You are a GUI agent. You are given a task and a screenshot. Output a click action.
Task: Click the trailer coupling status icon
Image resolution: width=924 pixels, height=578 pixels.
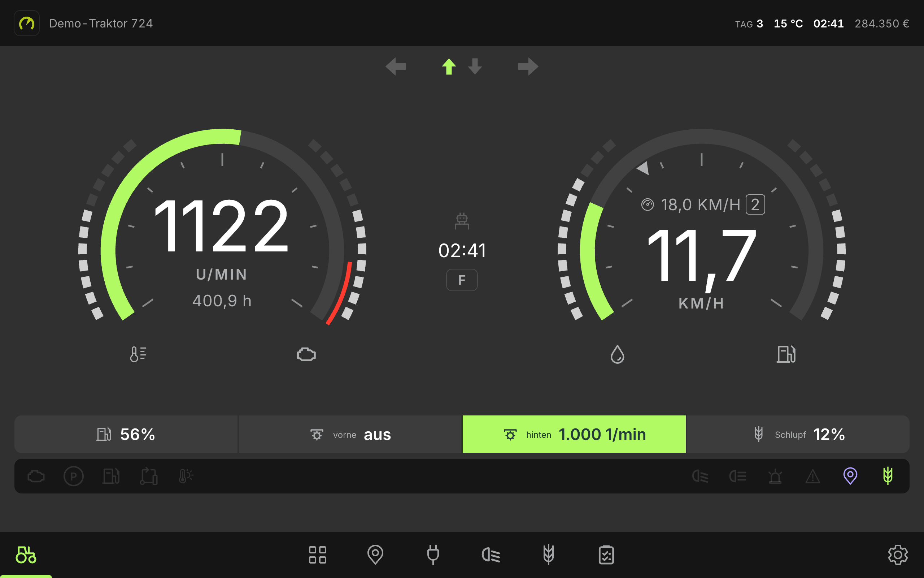tap(149, 476)
